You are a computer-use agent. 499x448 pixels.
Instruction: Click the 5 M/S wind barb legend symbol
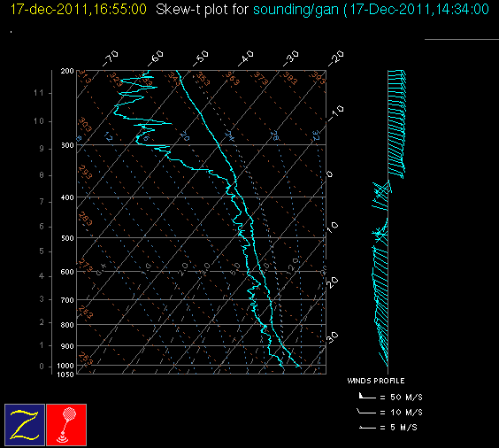point(367,428)
